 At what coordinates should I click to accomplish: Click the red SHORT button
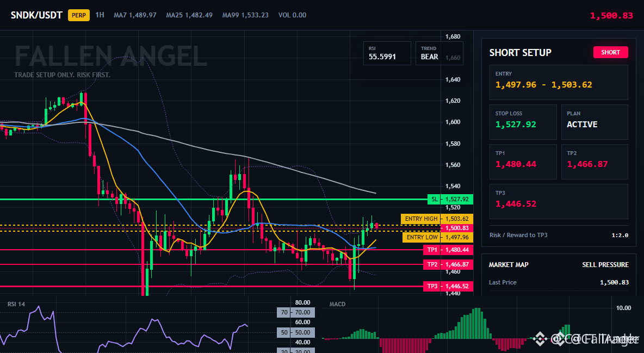click(x=610, y=52)
